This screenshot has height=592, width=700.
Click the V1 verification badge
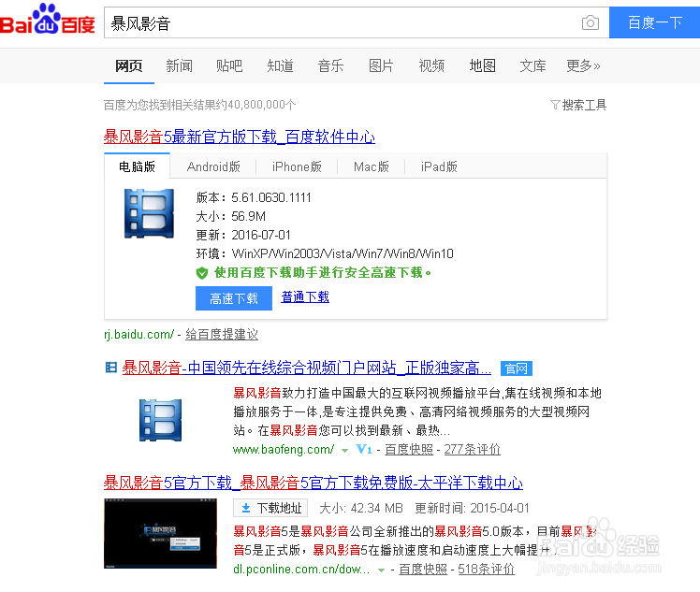(364, 449)
